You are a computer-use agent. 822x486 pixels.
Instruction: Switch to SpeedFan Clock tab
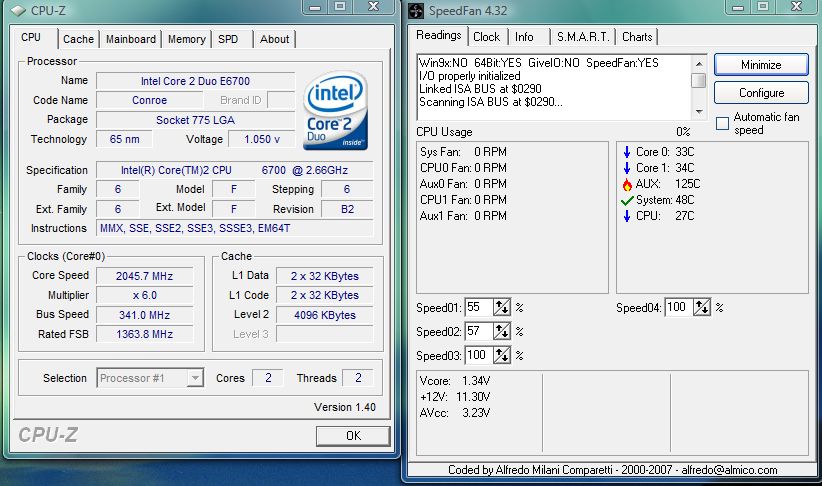(486, 37)
